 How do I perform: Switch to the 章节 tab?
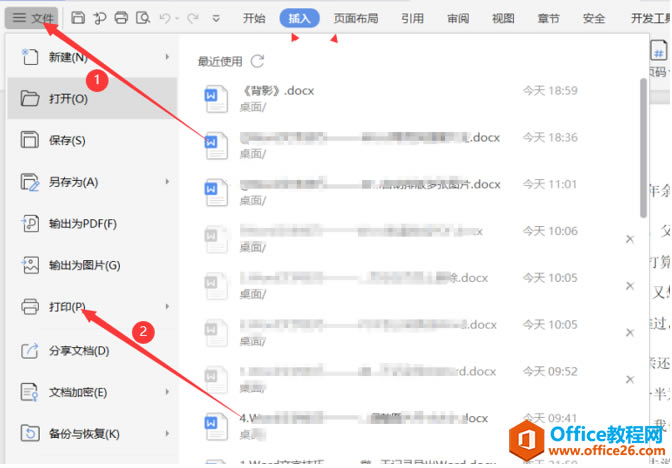[549, 18]
